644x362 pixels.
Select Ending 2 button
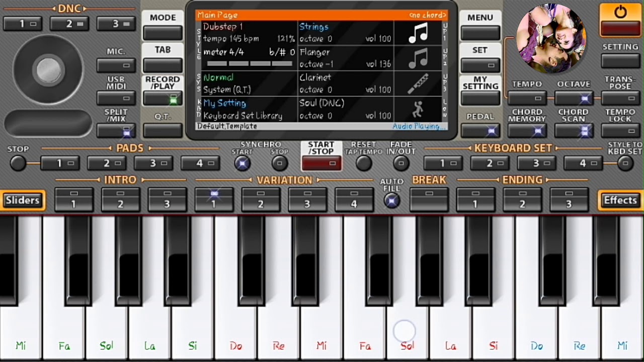(522, 200)
